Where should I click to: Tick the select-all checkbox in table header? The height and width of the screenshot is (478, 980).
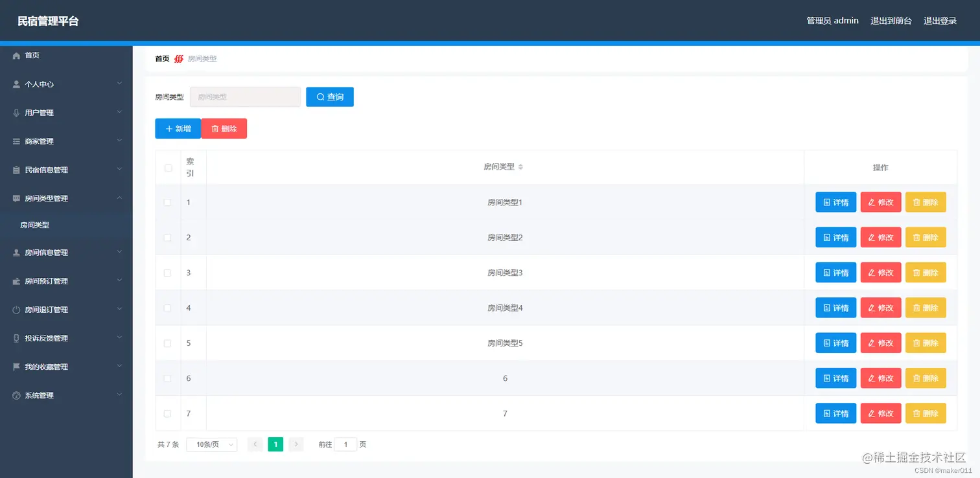[168, 168]
